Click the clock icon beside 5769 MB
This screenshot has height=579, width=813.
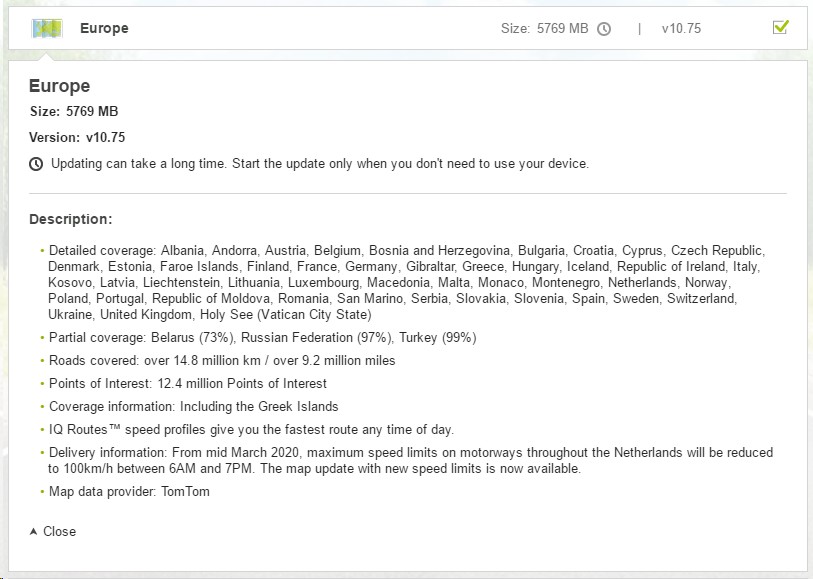tap(604, 29)
